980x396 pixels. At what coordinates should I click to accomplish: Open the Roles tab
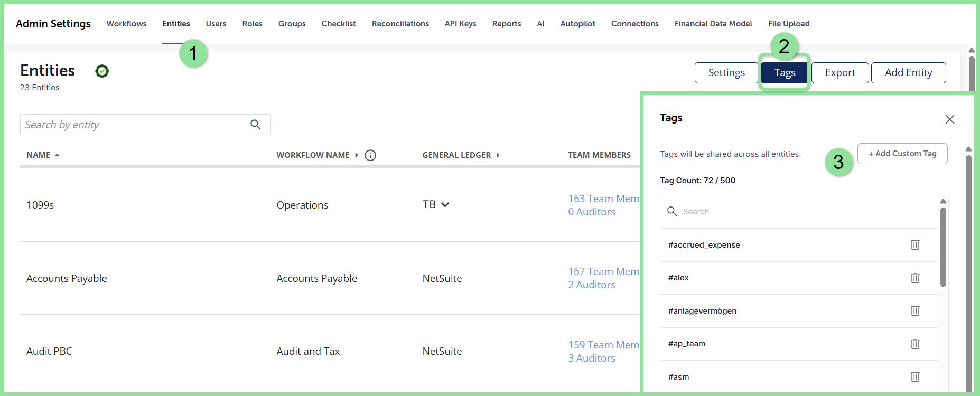252,24
